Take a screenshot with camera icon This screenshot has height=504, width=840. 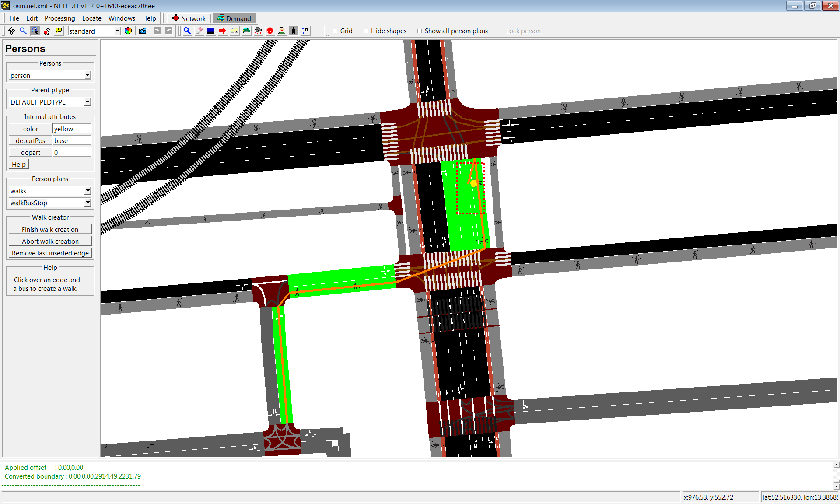click(x=143, y=31)
